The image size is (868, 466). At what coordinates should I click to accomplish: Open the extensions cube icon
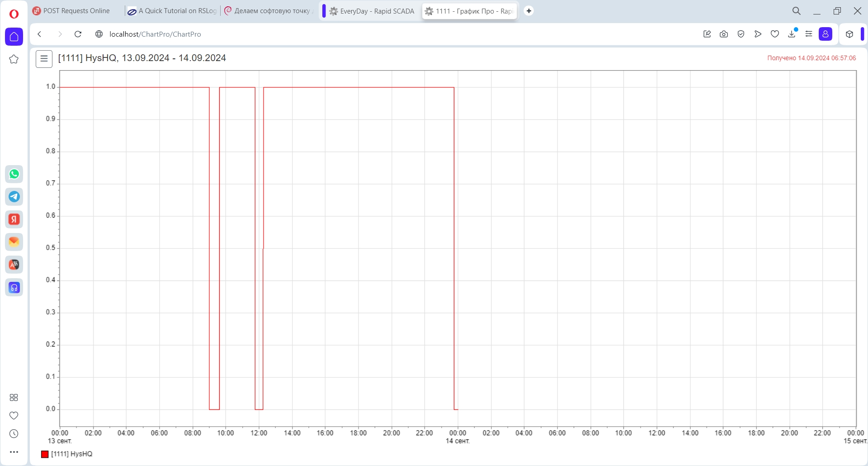[849, 34]
